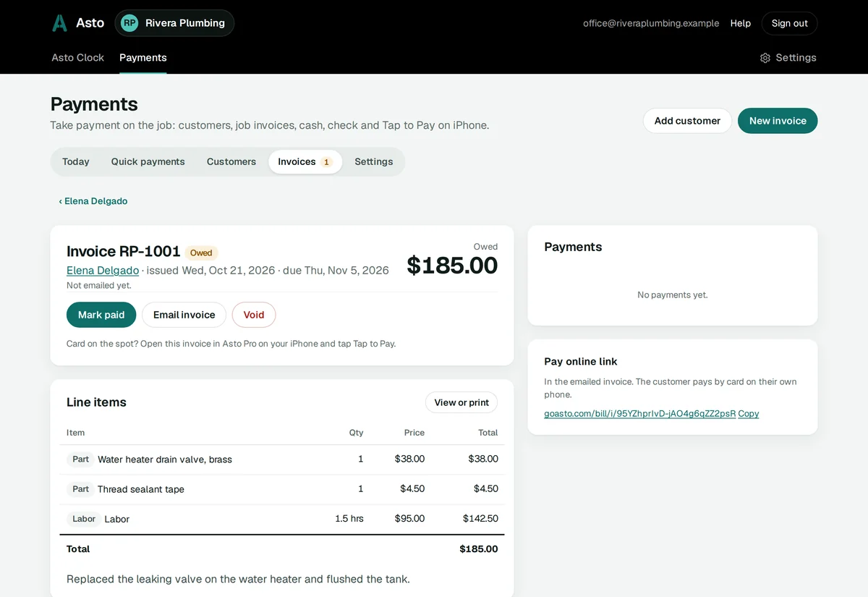The height and width of the screenshot is (597, 868).
Task: Click Add customer button
Action: click(x=687, y=121)
